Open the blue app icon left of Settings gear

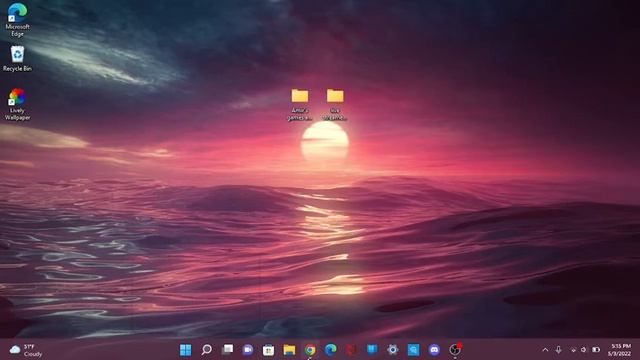(372, 350)
